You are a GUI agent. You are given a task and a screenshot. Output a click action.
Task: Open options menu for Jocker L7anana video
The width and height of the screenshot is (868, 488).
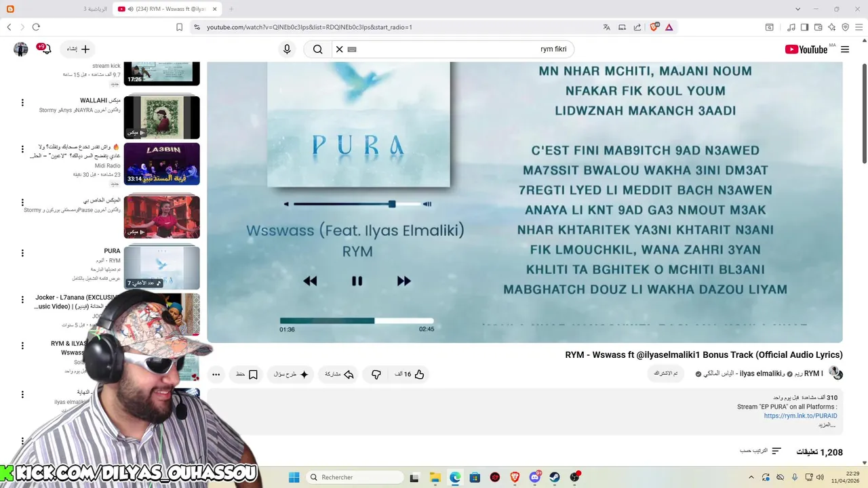pyautogui.click(x=22, y=299)
